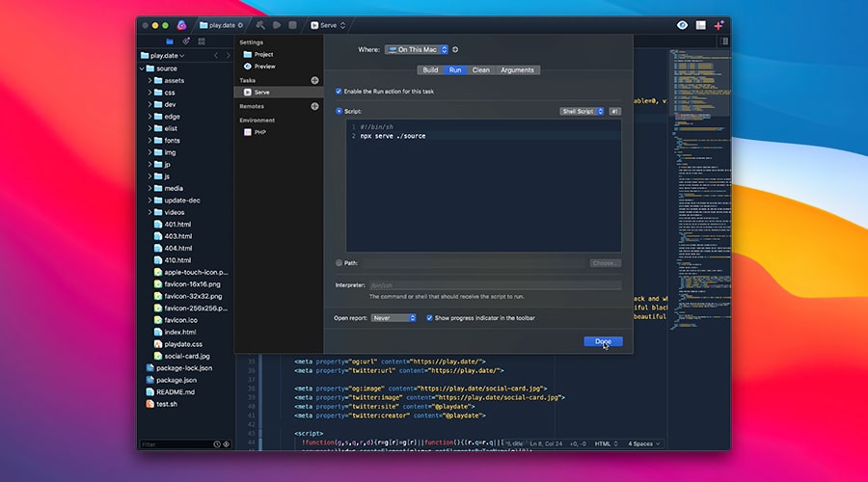The height and width of the screenshot is (482, 868).
Task: Open the Shell Script type dropdown
Action: click(582, 111)
